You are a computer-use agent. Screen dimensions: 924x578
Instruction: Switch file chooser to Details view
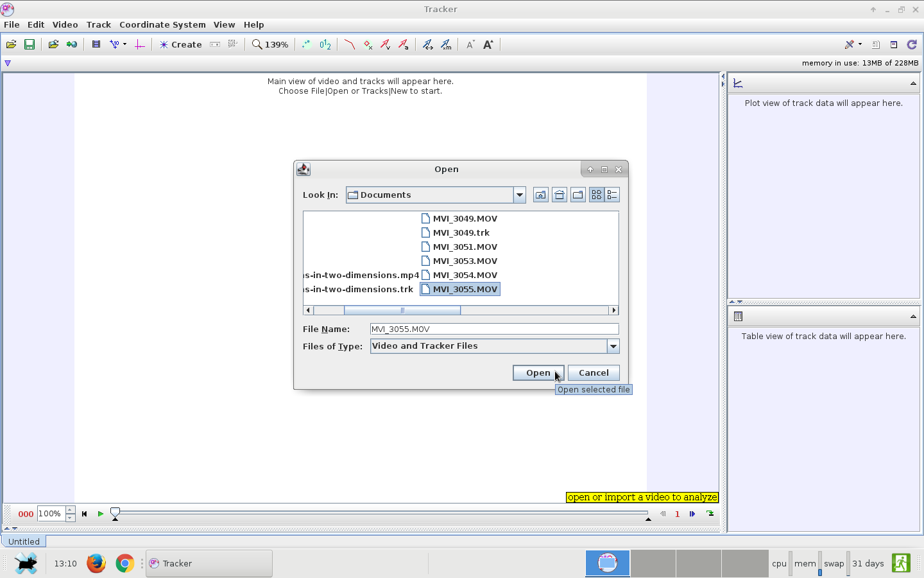coord(612,195)
